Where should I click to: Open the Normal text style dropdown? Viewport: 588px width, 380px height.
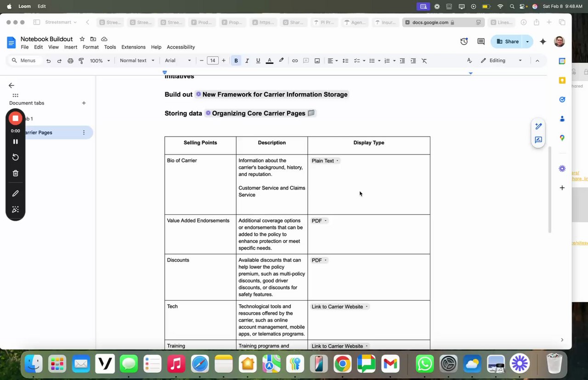137,61
